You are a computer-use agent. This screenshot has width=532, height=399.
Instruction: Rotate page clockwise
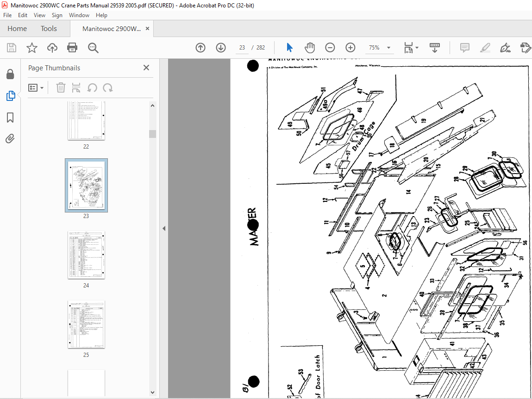(x=108, y=87)
